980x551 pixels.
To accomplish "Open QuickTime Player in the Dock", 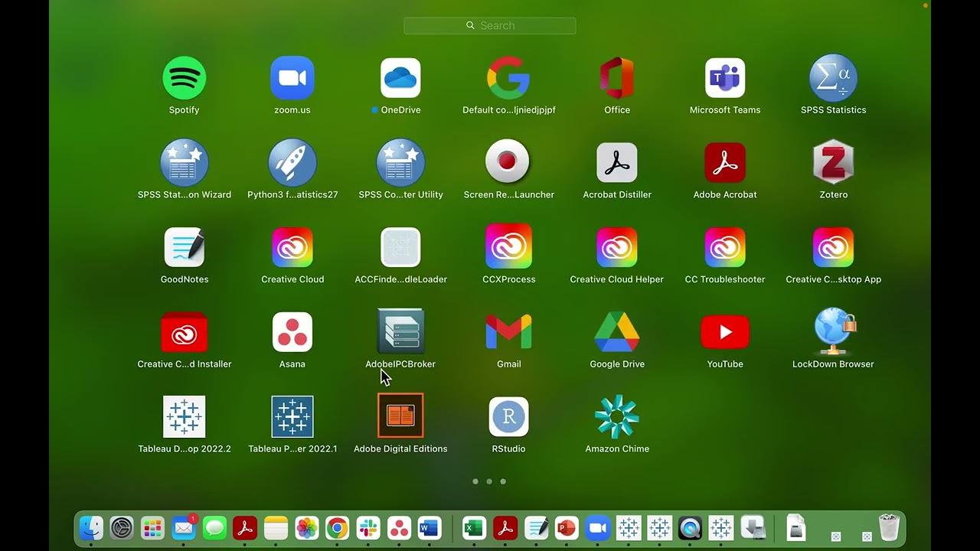I will (x=690, y=528).
